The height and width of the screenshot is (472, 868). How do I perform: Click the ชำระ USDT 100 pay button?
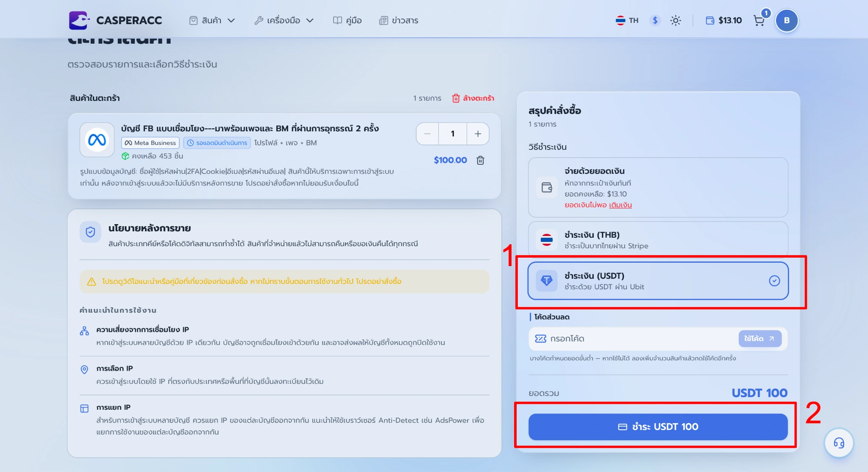pos(658,427)
